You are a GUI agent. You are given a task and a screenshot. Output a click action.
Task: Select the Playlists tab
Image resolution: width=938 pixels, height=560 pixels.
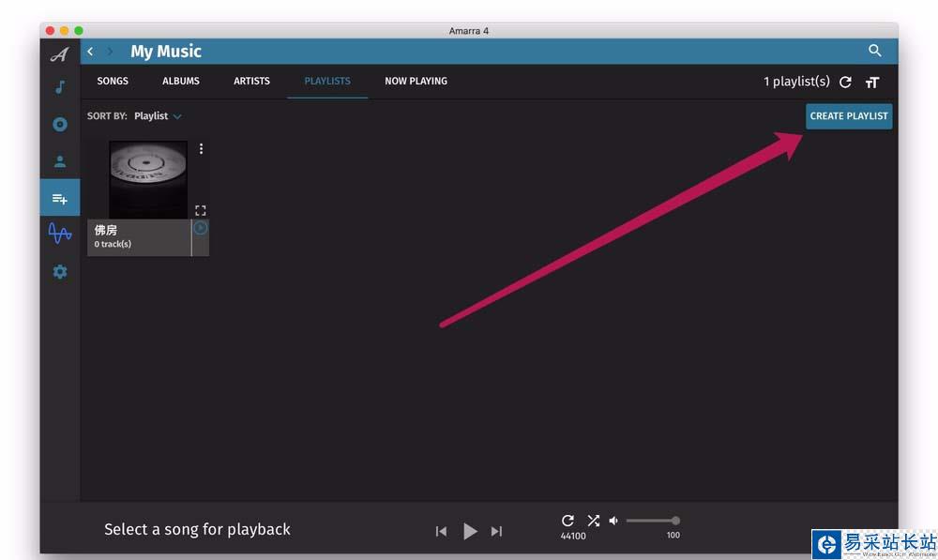[327, 81]
